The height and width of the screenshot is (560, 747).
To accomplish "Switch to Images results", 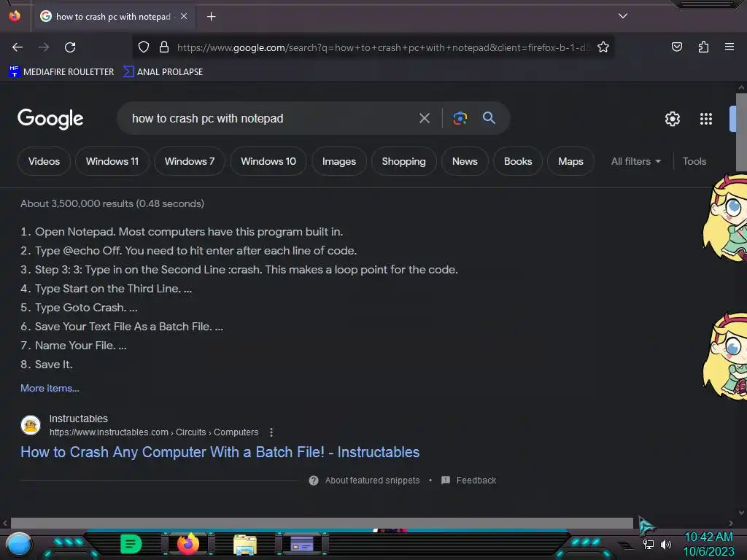I will click(338, 161).
